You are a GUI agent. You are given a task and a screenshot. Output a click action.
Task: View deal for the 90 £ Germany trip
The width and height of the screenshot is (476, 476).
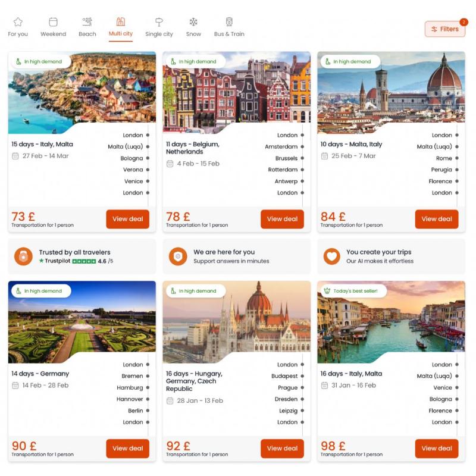coord(127,449)
